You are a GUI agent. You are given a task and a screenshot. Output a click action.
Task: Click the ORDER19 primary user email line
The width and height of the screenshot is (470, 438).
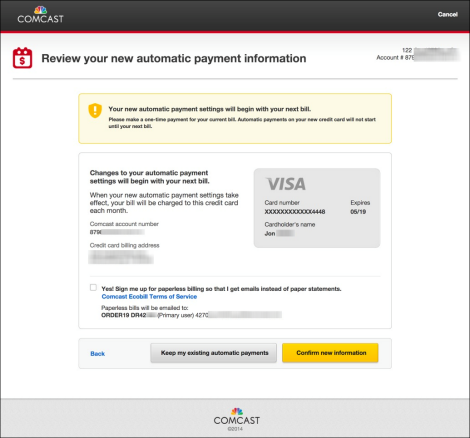coord(191,315)
